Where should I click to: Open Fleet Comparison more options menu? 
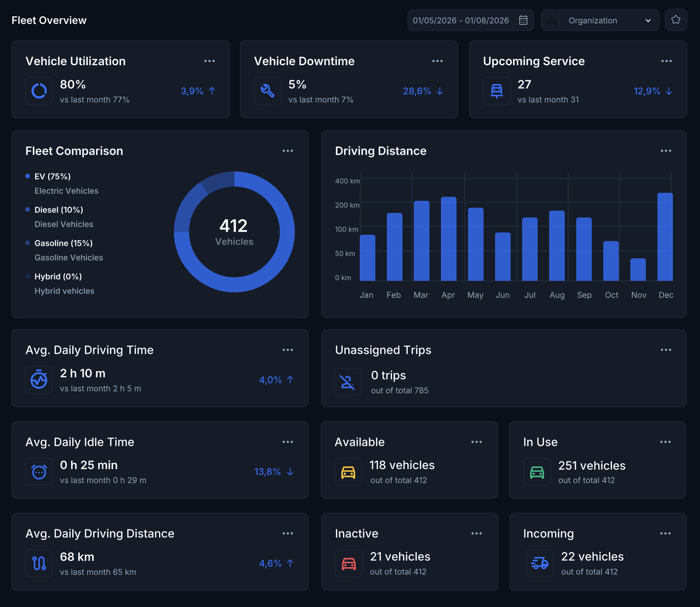[288, 151]
